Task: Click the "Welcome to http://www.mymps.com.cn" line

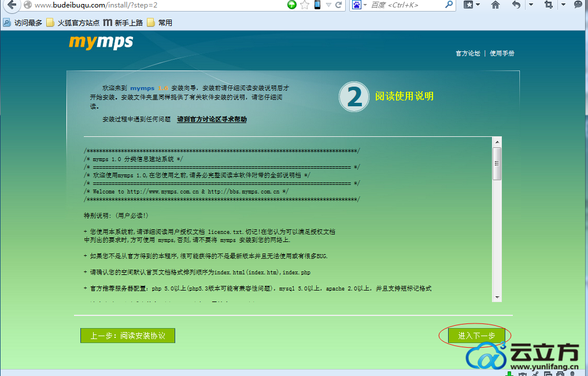Action: click(x=186, y=192)
